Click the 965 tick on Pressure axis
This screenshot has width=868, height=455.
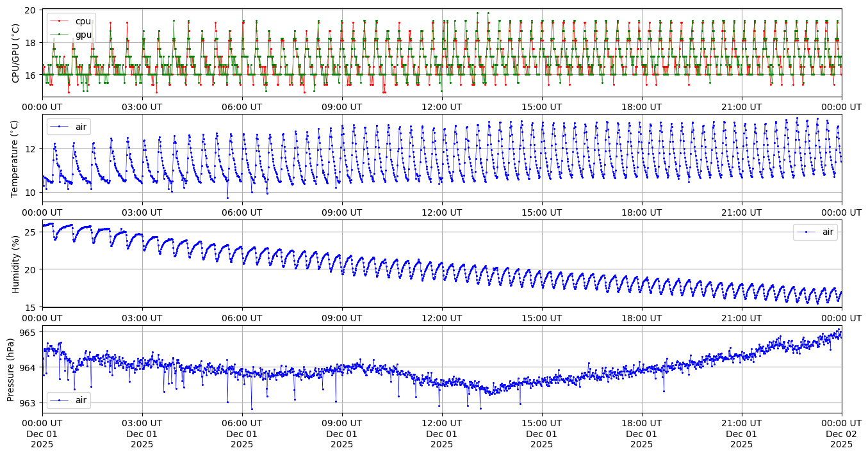(29, 332)
